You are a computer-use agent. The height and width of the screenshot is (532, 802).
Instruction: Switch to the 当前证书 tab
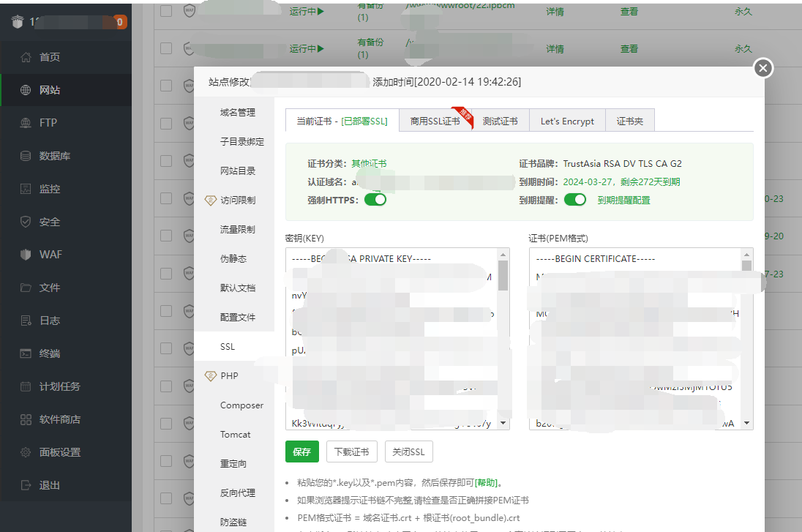pos(342,121)
